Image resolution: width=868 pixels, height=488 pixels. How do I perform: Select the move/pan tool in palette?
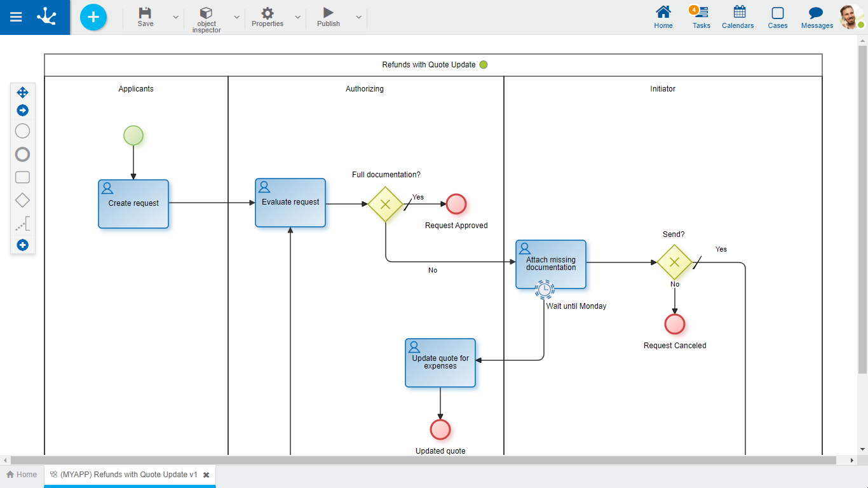tap(22, 93)
